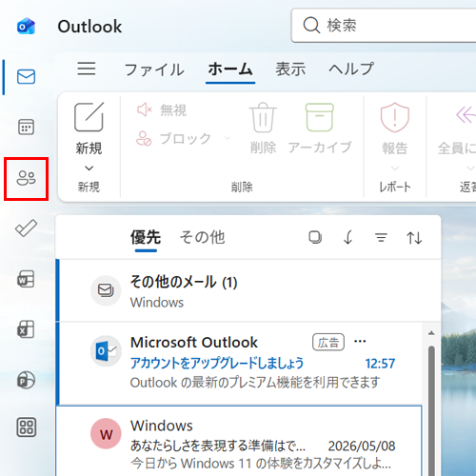Open the ファイル menu tab
The height and width of the screenshot is (476, 476).
pyautogui.click(x=154, y=69)
